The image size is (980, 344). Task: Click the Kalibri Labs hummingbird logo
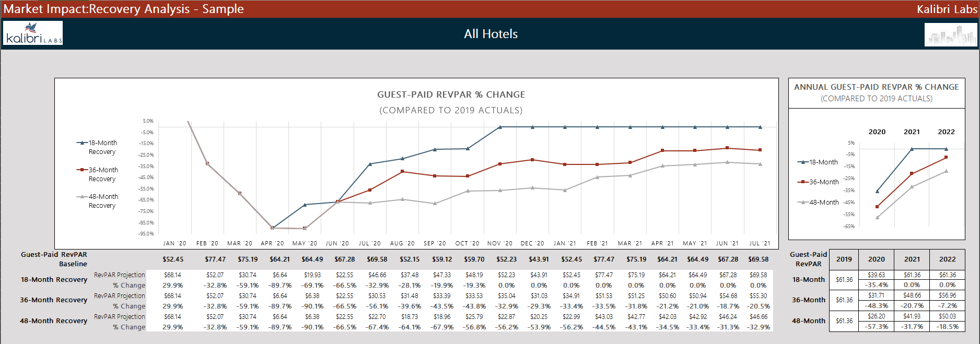coord(33,33)
